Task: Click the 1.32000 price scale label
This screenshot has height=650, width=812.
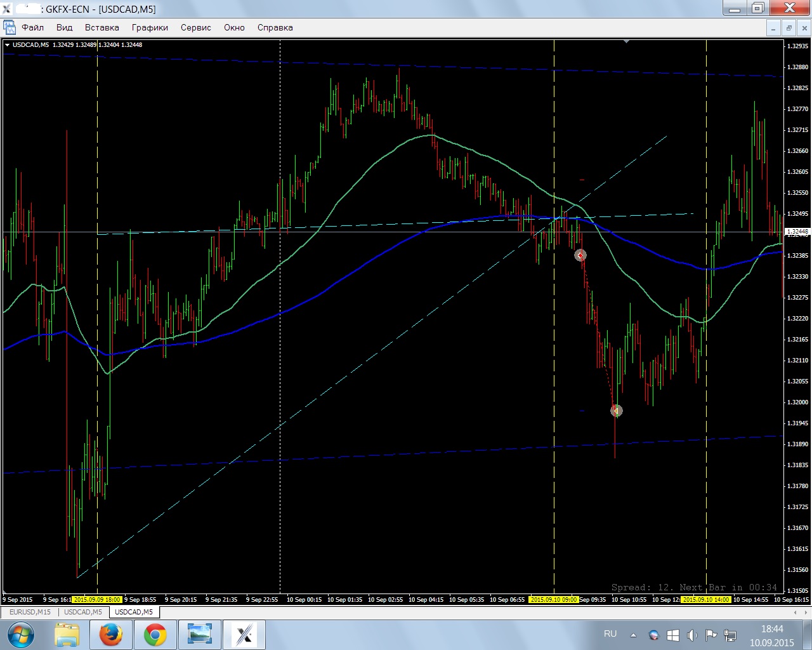Action: tap(797, 402)
